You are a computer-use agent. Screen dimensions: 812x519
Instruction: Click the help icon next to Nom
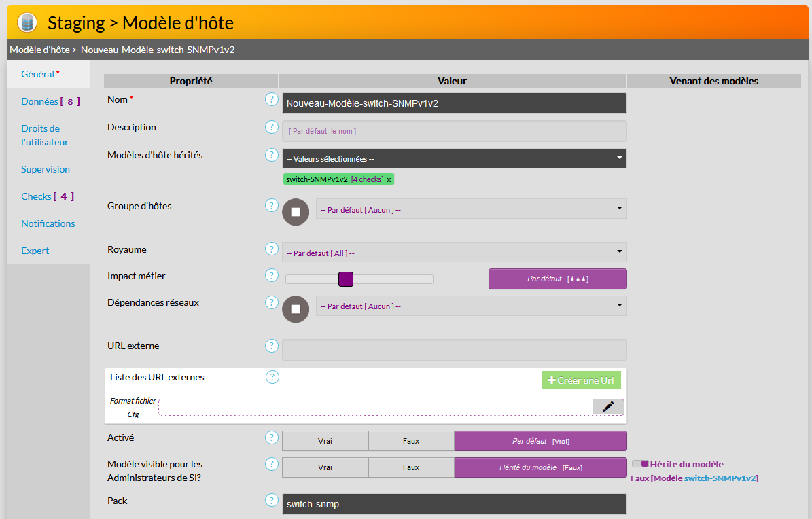point(272,100)
